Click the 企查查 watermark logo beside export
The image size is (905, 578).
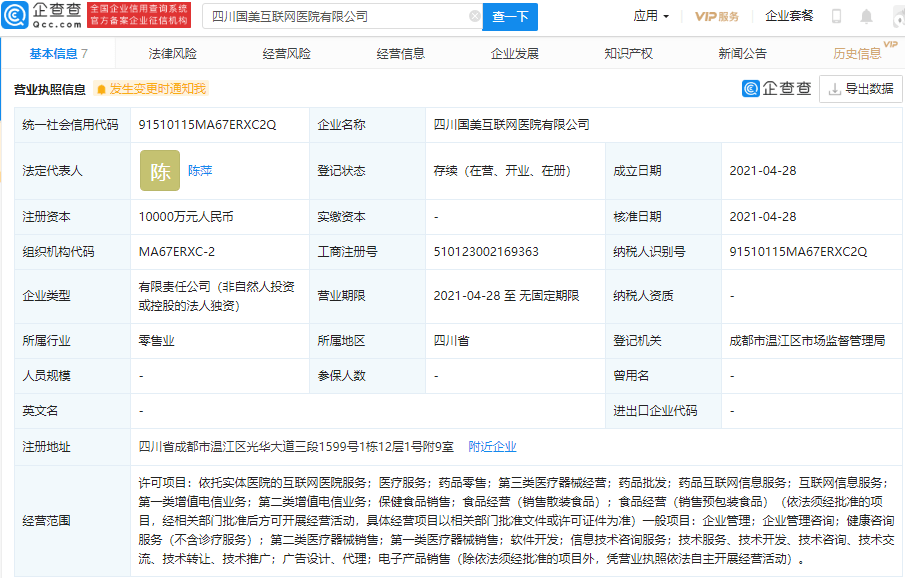(x=777, y=88)
